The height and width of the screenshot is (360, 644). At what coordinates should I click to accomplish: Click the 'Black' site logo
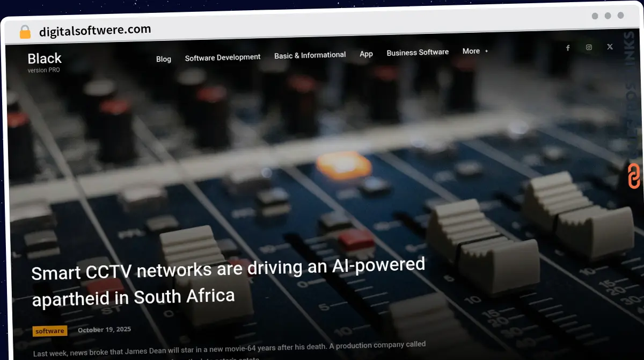[x=45, y=58]
